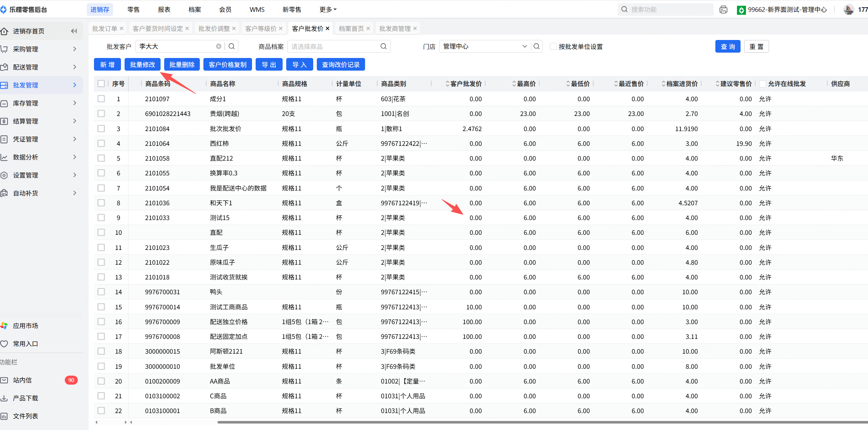Screen dimensions: 868x430
Task: Expand 更多 top menu
Action: (x=328, y=10)
